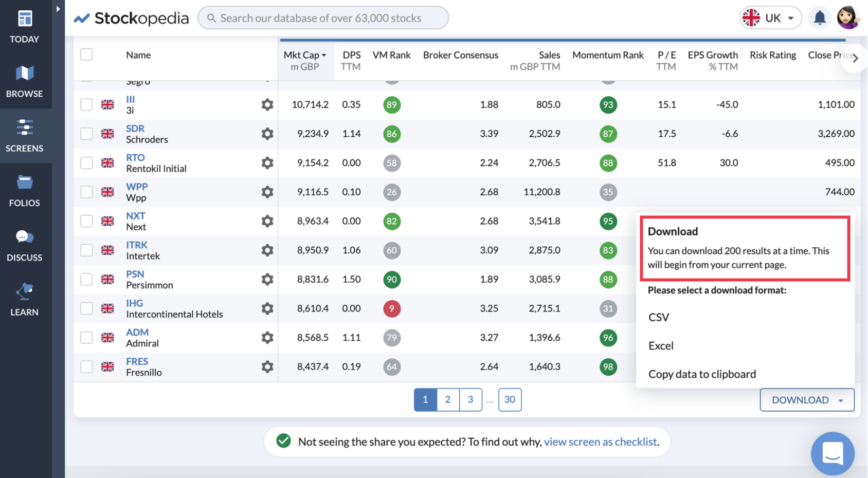The width and height of the screenshot is (868, 478).
Task: Sort by Mkt Cap column dropdown
Action: tap(305, 60)
